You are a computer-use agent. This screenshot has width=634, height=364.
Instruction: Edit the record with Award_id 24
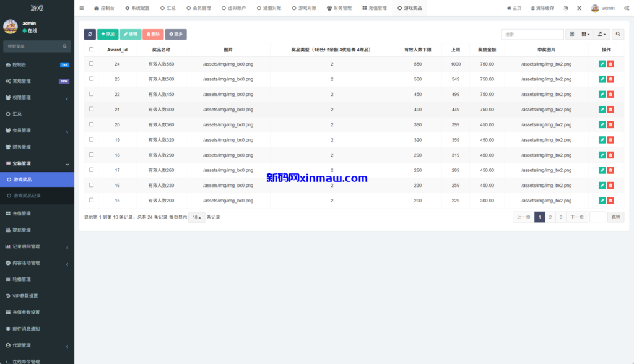(x=601, y=64)
